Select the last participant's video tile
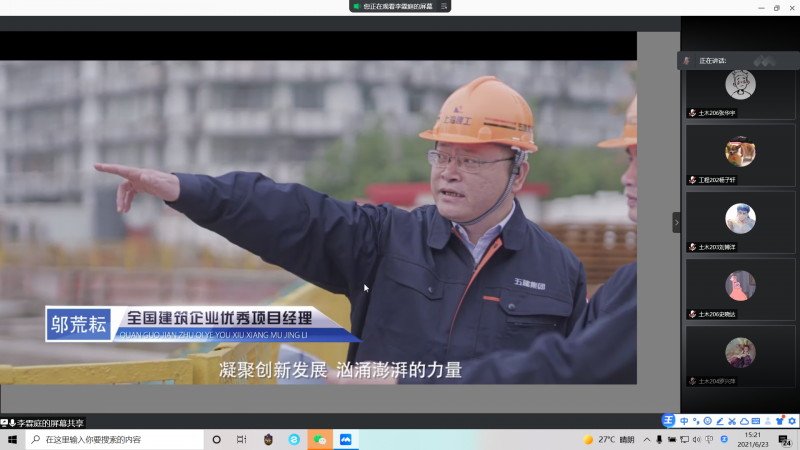Screen dimensions: 800x450 [740, 353]
